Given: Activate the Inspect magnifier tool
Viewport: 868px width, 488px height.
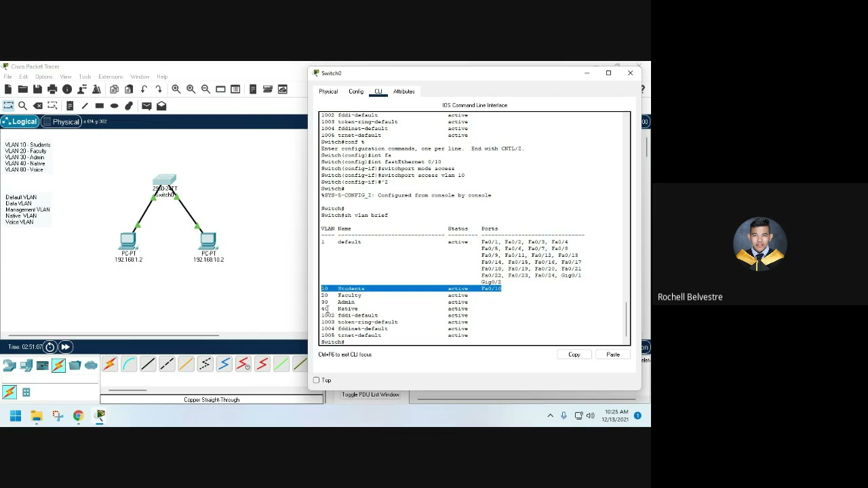Looking at the screenshot, I should (x=23, y=106).
